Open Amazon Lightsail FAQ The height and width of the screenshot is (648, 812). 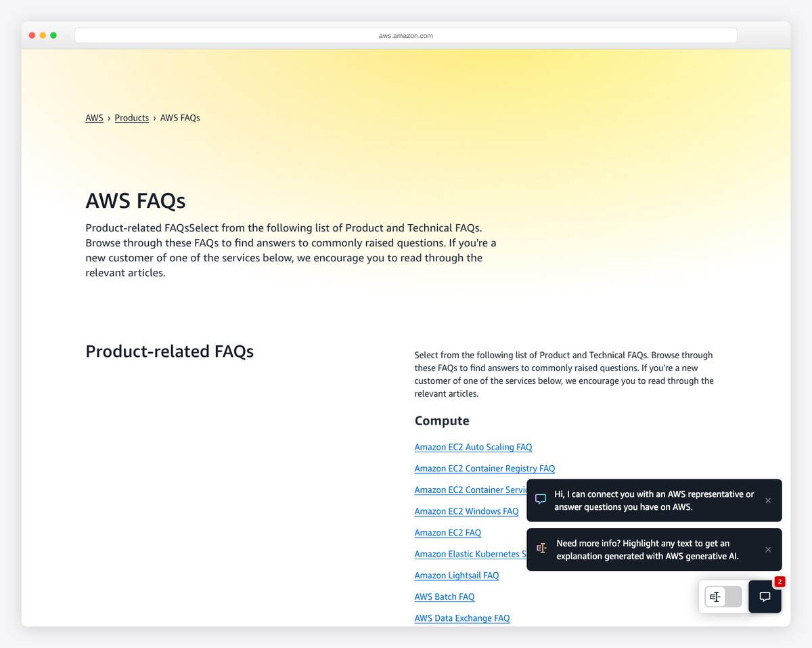pyautogui.click(x=457, y=575)
